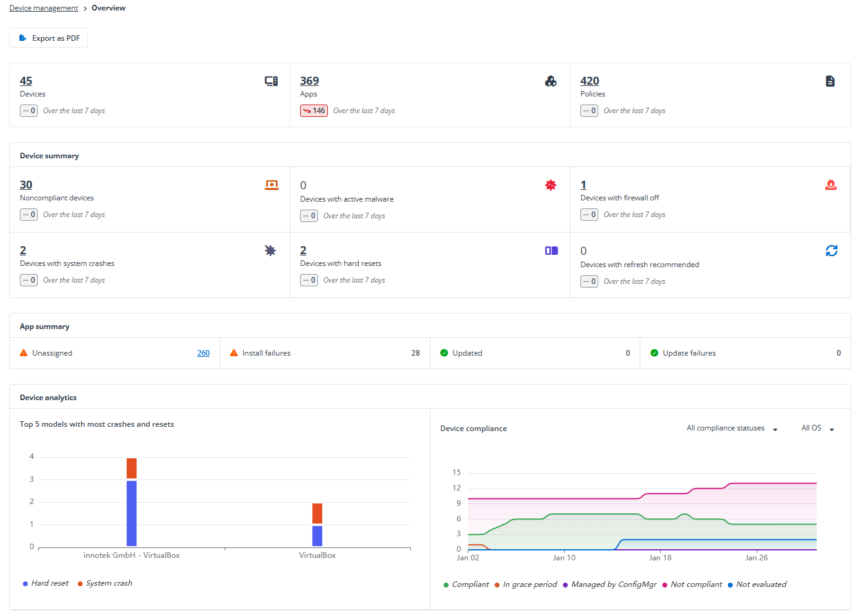Go to Device management breadcrumb

pos(43,8)
